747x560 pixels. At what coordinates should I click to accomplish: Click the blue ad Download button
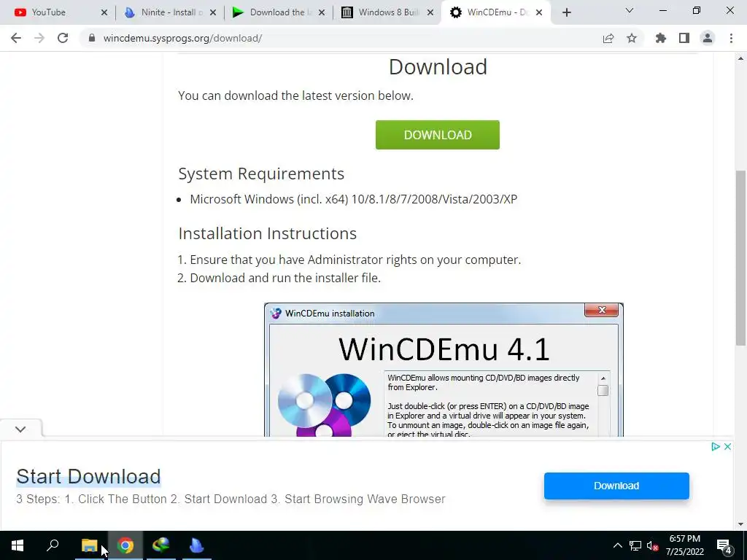tap(616, 486)
